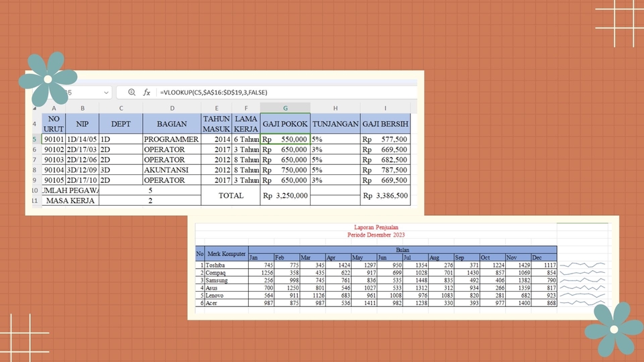Click the magnifier icon beside the formula bar

coord(131,93)
